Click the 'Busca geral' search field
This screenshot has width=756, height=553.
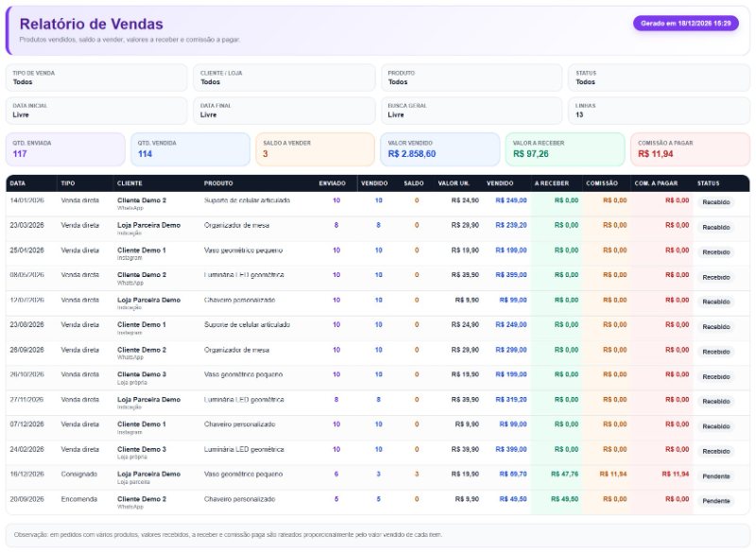(472, 111)
